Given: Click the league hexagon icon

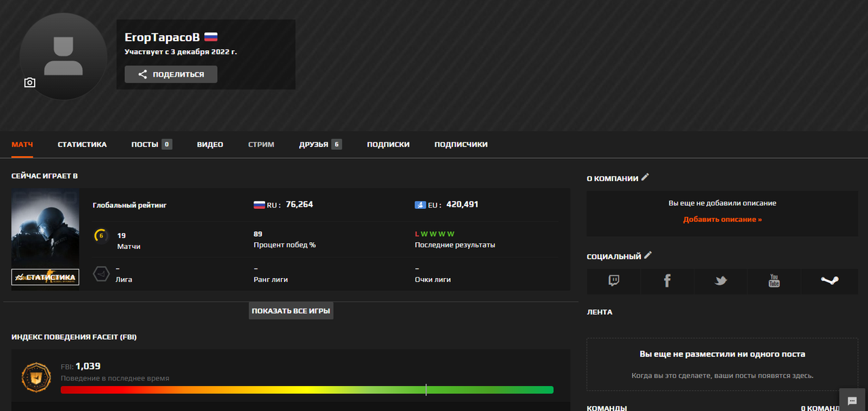Looking at the screenshot, I should pyautogui.click(x=101, y=273).
